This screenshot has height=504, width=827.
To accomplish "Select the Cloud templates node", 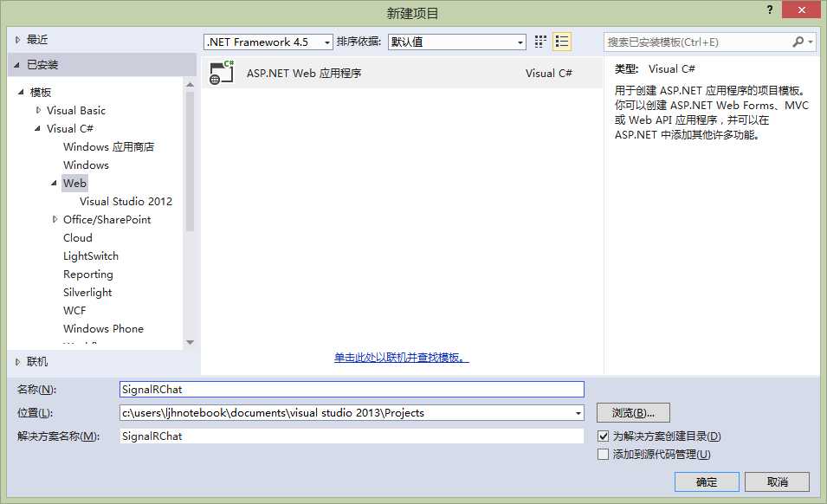I will click(x=78, y=238).
